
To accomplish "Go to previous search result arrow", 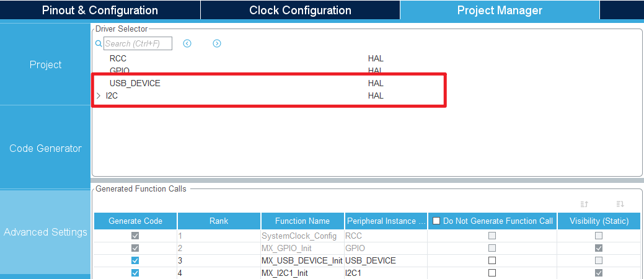I will coord(187,43).
